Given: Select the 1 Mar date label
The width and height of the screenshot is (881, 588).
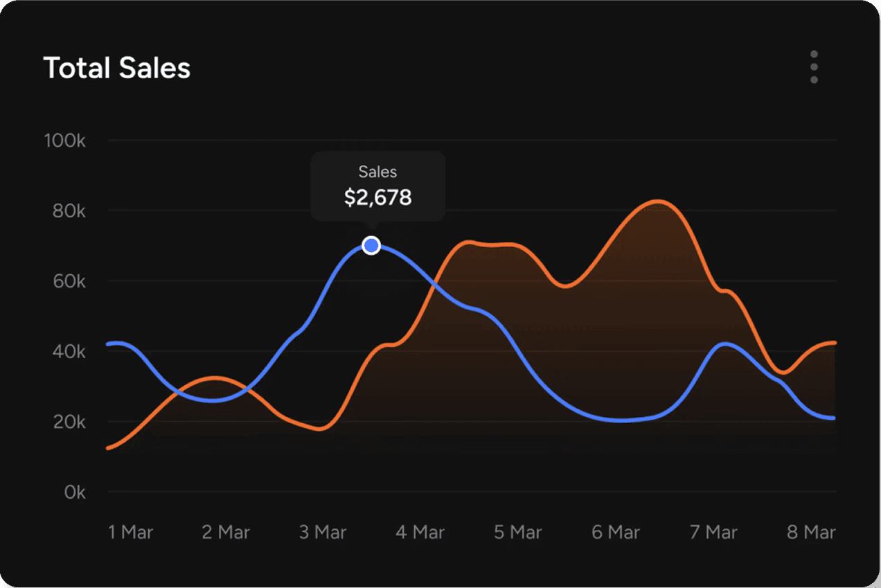Looking at the screenshot, I should pyautogui.click(x=130, y=532).
